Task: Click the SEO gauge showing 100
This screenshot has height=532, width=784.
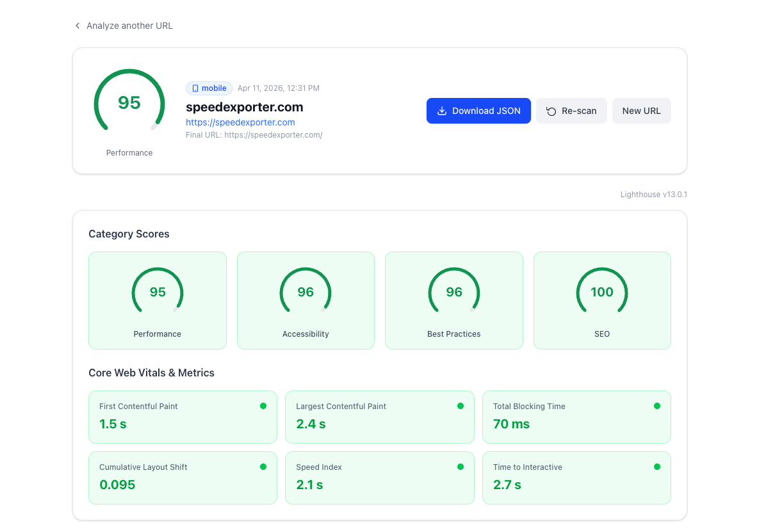Action: tap(601, 291)
